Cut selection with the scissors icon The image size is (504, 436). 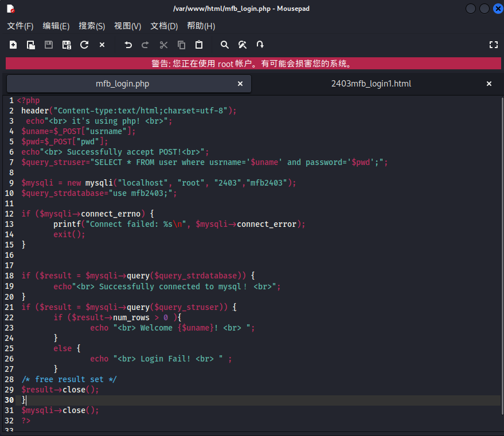click(163, 45)
